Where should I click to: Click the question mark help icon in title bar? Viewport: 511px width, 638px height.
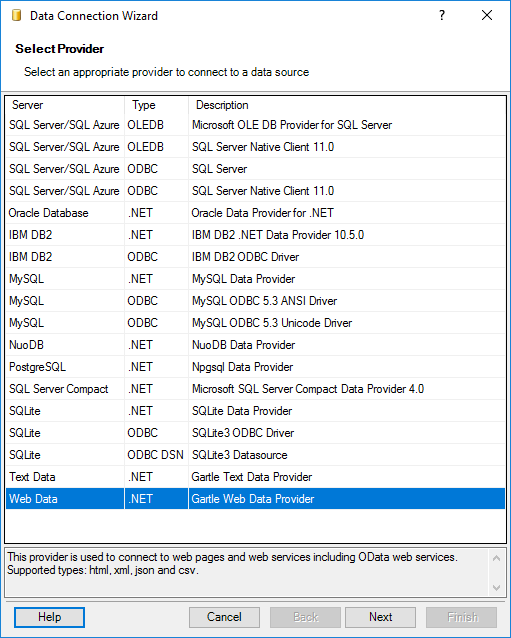click(x=442, y=15)
